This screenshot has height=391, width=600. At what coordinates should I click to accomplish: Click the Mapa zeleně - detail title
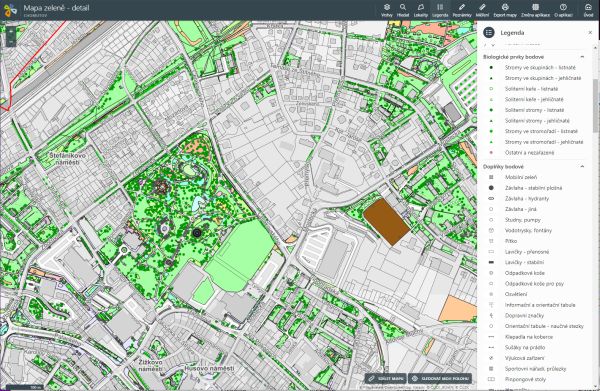56,8
